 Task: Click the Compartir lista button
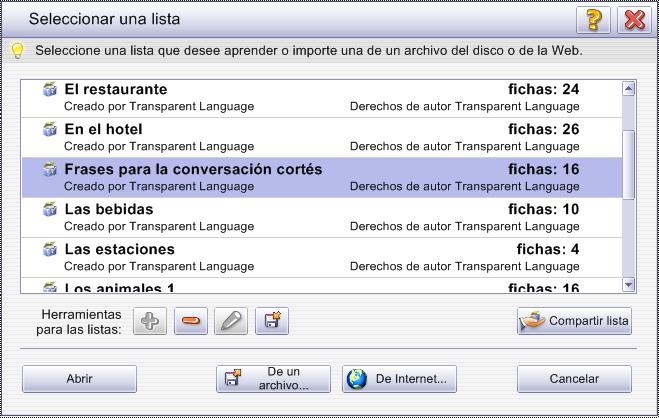pos(574,321)
